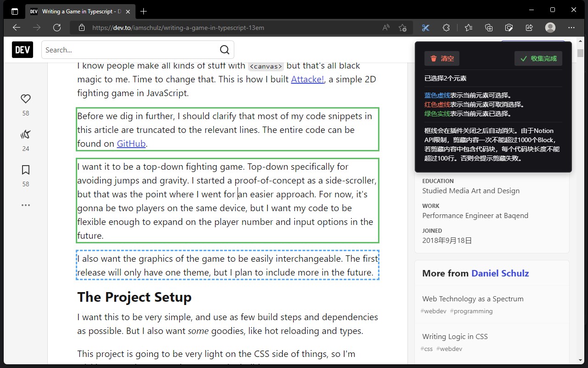Open browser Settings and more menu

click(x=571, y=28)
